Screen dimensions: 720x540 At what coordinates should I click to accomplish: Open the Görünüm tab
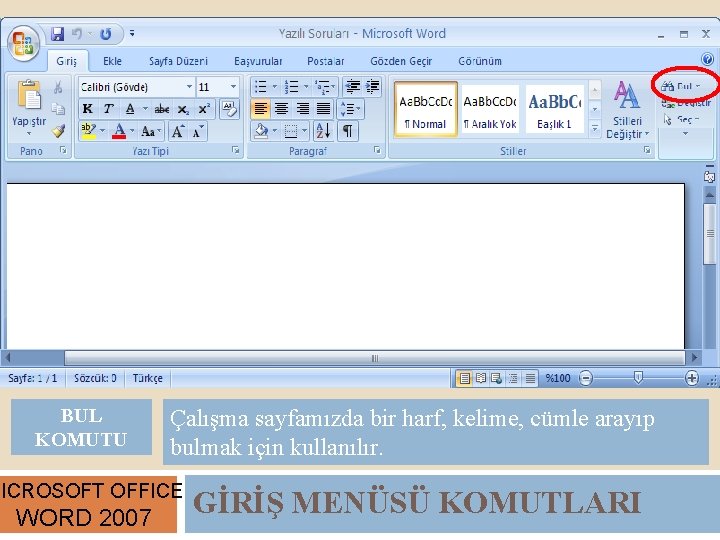(x=480, y=61)
